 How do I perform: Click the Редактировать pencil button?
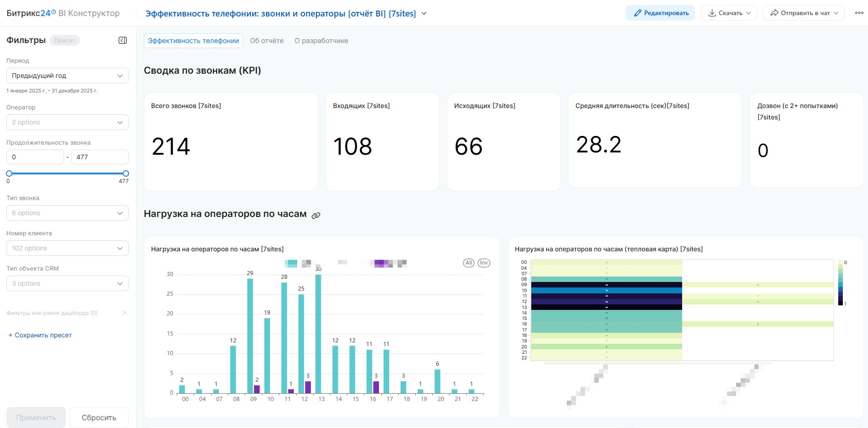coord(660,13)
